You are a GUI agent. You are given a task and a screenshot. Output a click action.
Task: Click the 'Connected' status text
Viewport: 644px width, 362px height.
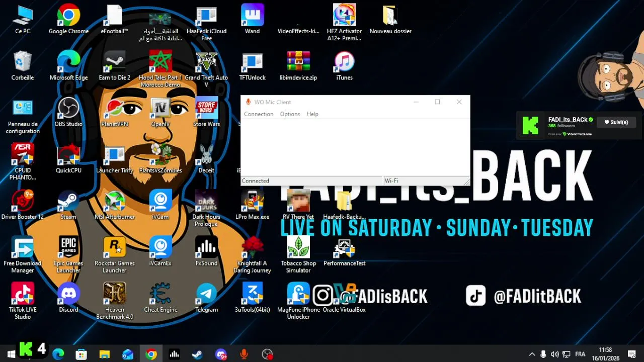click(x=256, y=181)
